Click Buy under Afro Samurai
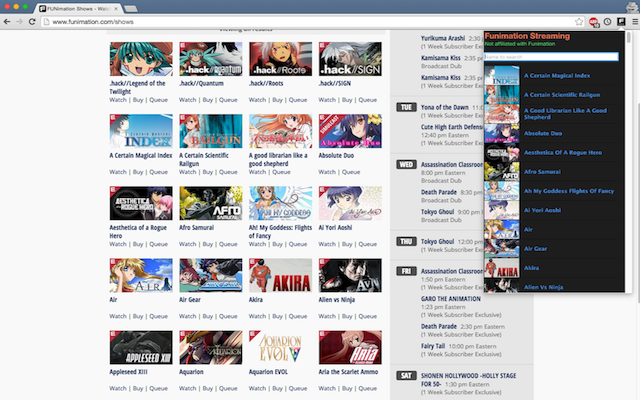This screenshot has width=640, height=400. (x=208, y=244)
